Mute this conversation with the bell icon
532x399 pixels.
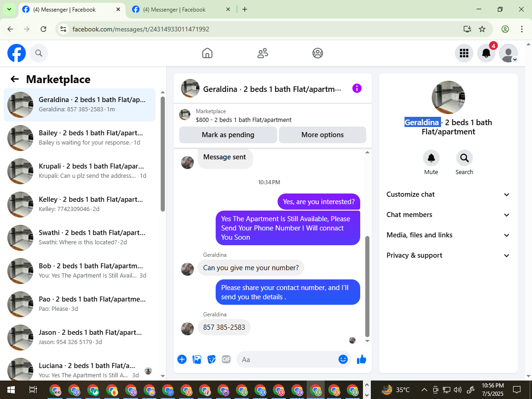point(431,158)
